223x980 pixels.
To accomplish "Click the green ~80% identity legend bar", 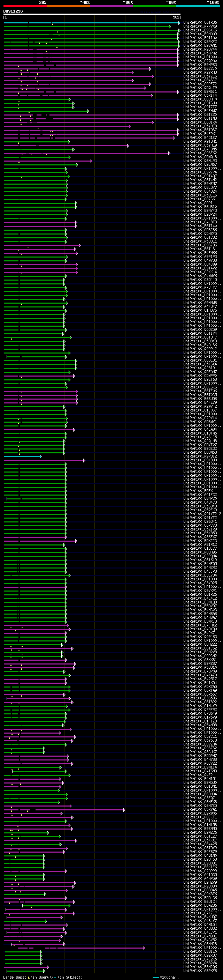I will [155, 6].
